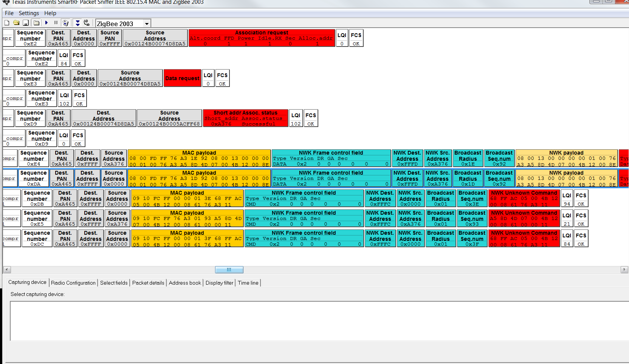Click the Sequence number 0xDC cell
629x364 pixels.
[x=37, y=238]
